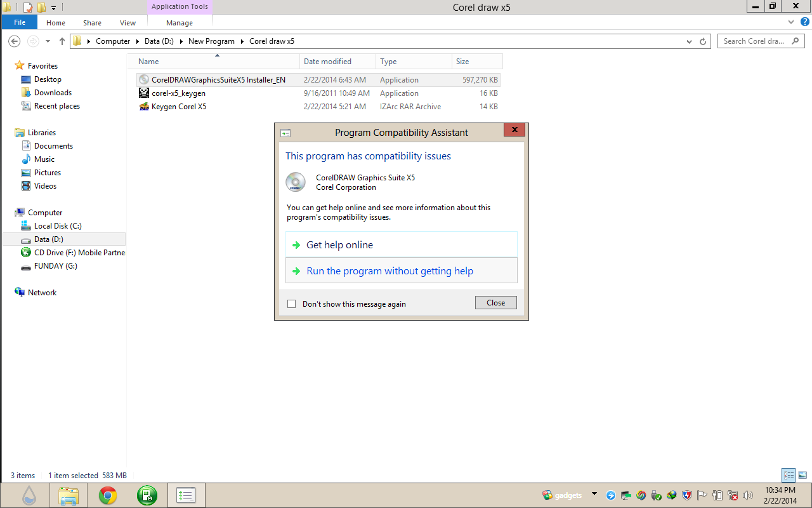The height and width of the screenshot is (508, 812).
Task: Click the Up one level arrow
Action: click(62, 41)
